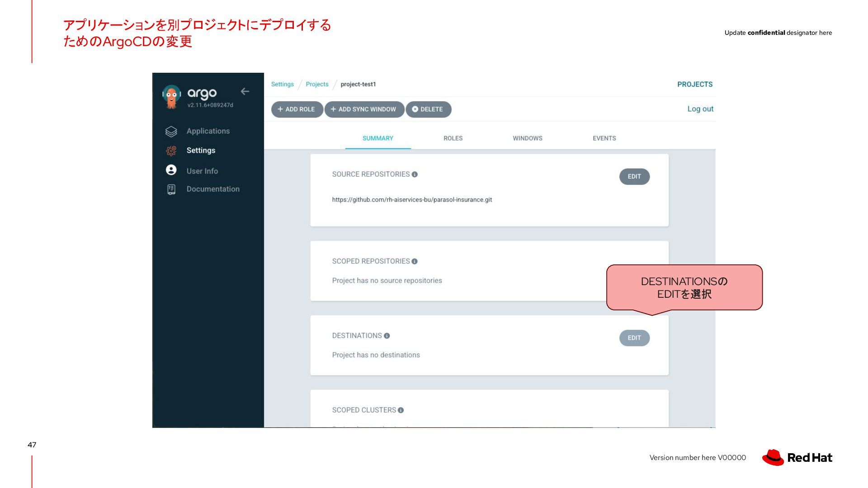Edit the Source Repositories section
This screenshot has width=868, height=488.
tap(634, 177)
